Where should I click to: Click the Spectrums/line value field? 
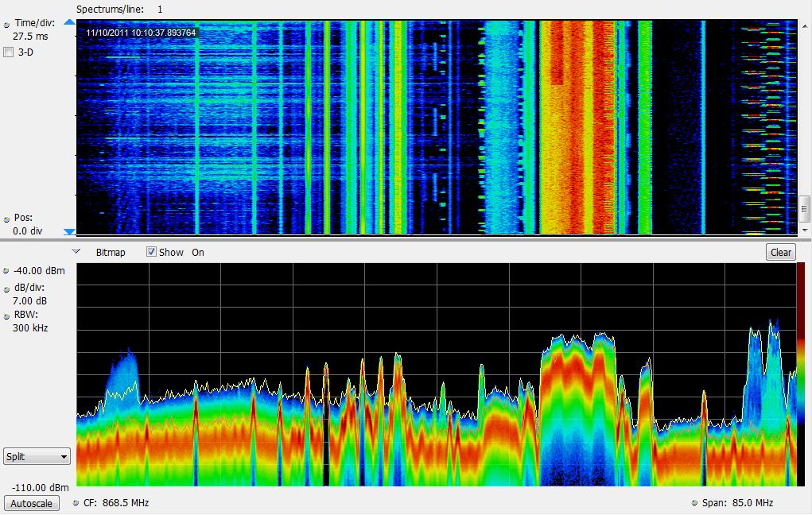pos(160,9)
